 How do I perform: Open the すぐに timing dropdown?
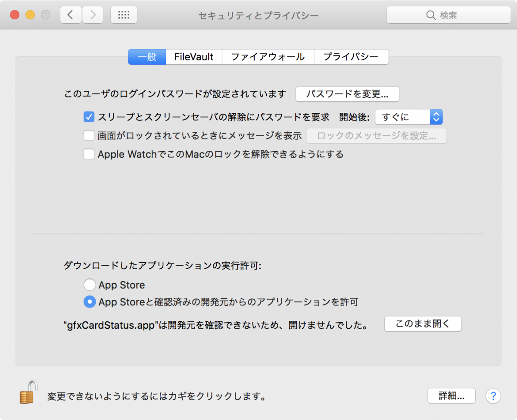[x=408, y=117]
